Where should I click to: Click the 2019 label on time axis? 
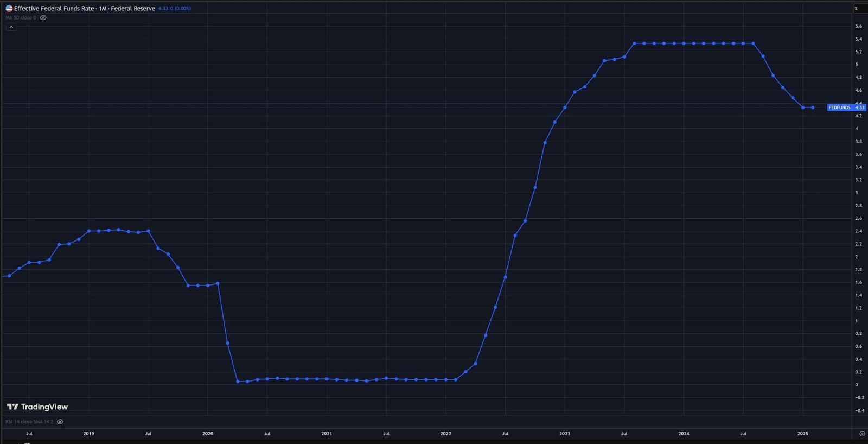88,434
